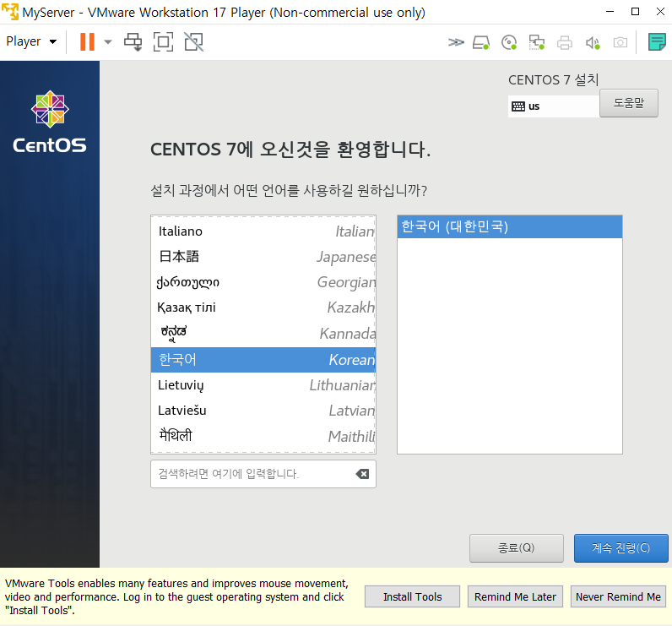Select Қазақ тілі Kazakh language
The width and height of the screenshot is (672, 626).
tap(263, 308)
